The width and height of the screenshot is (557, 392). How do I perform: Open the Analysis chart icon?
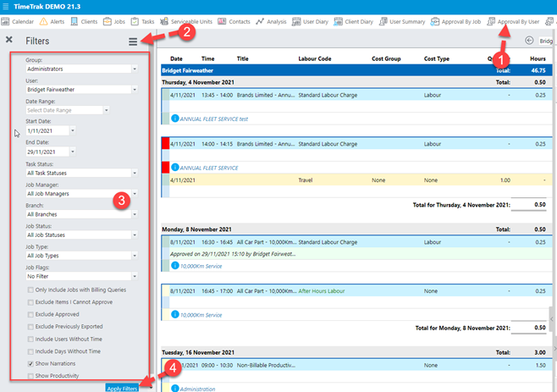click(260, 22)
